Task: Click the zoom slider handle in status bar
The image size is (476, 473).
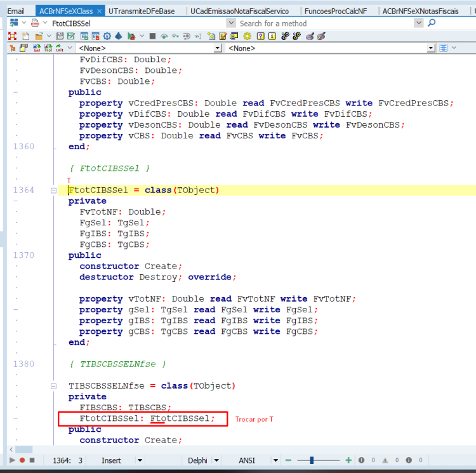Action: click(x=312, y=460)
